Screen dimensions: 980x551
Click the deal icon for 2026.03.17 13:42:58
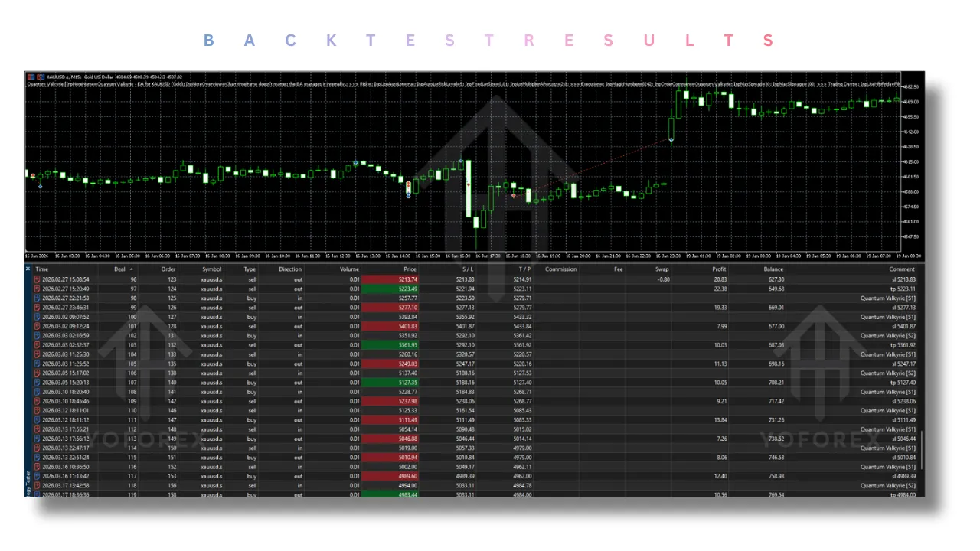[38, 485]
